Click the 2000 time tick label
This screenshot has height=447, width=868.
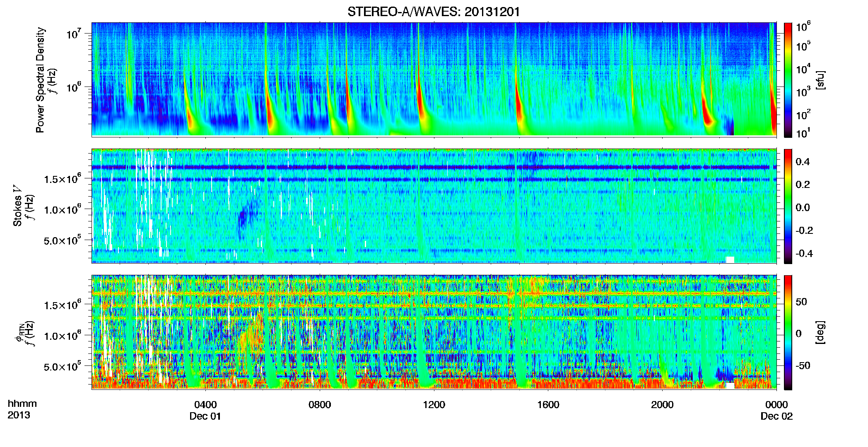coord(662,405)
